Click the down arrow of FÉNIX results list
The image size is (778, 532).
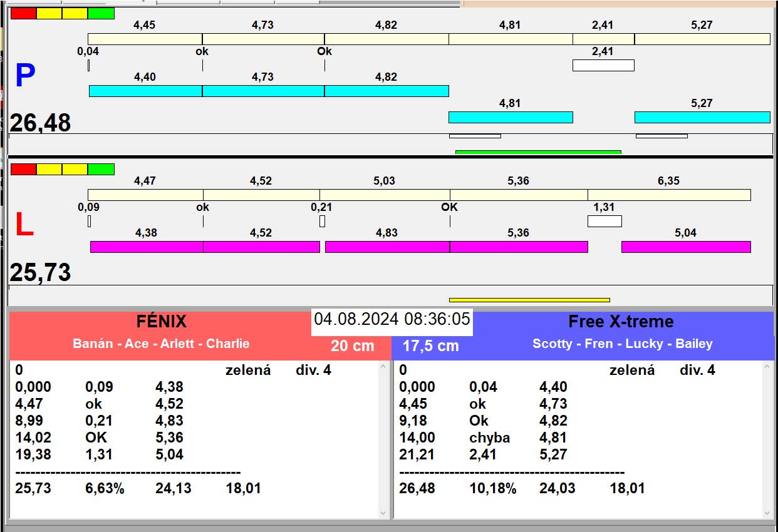pyautogui.click(x=384, y=513)
